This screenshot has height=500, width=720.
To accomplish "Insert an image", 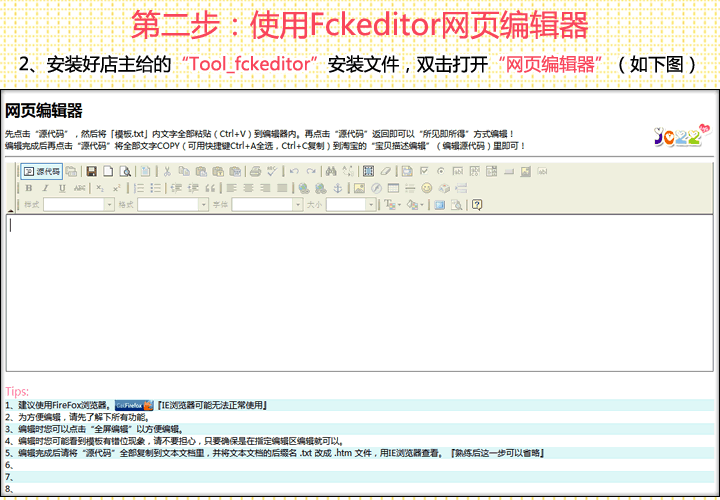I will click(359, 188).
